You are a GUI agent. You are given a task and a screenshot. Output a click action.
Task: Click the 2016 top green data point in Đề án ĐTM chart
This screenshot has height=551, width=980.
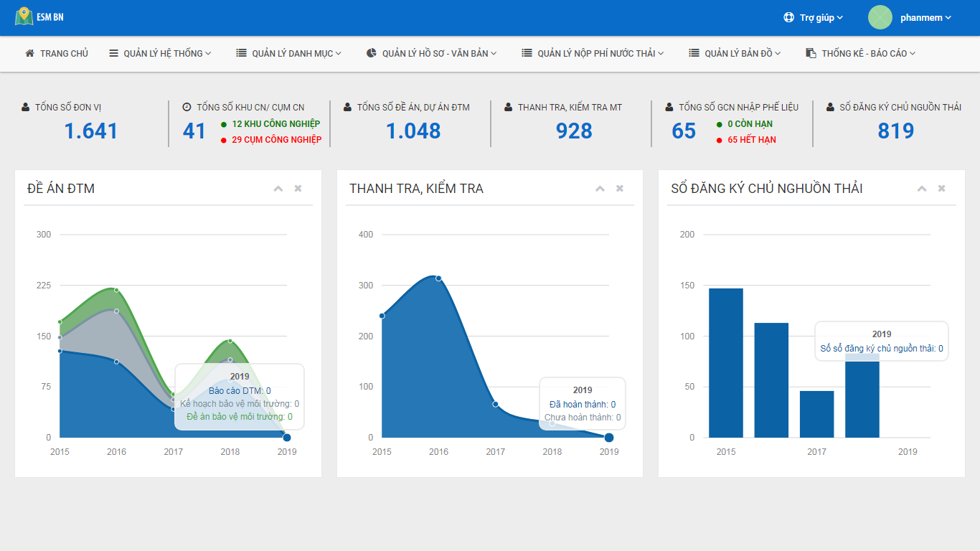tap(116, 290)
